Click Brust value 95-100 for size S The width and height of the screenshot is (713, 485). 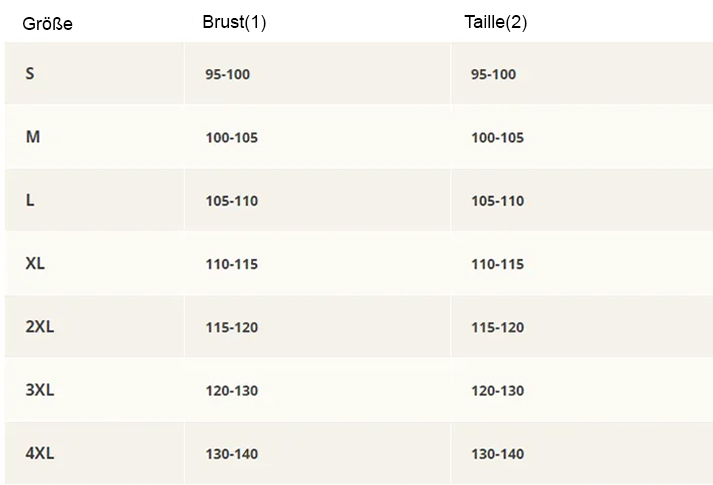pos(227,74)
